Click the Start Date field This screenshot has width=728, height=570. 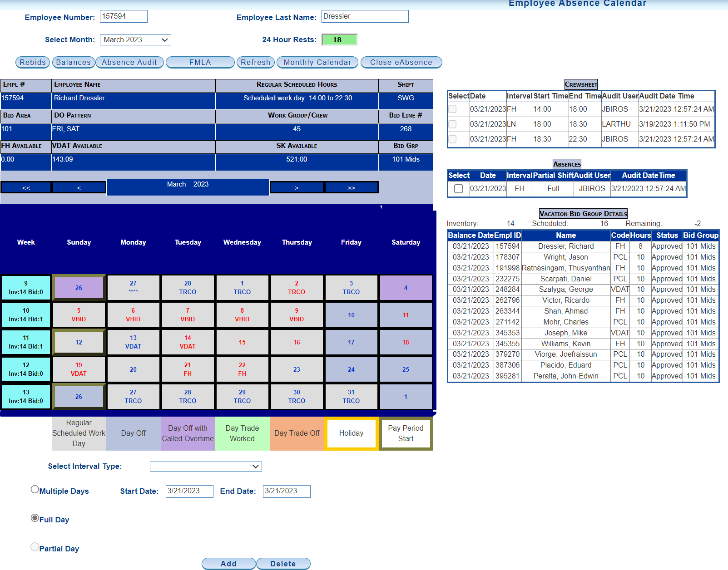pyautogui.click(x=189, y=491)
